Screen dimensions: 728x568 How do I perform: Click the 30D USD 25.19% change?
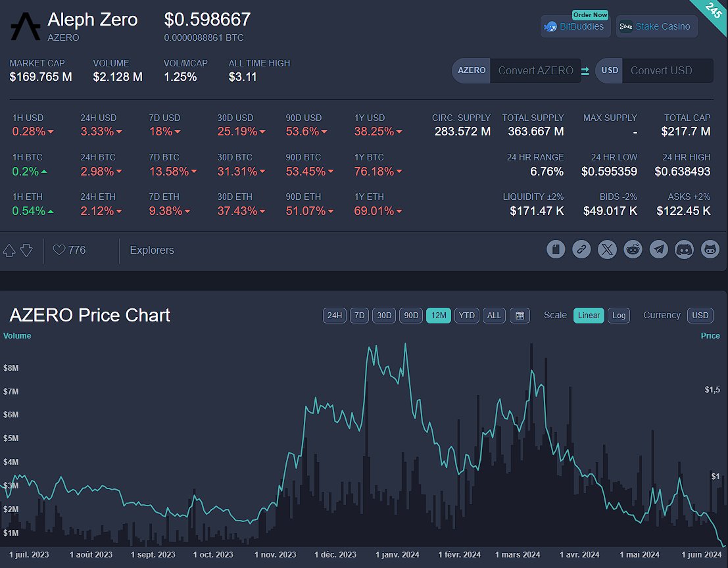pos(241,131)
